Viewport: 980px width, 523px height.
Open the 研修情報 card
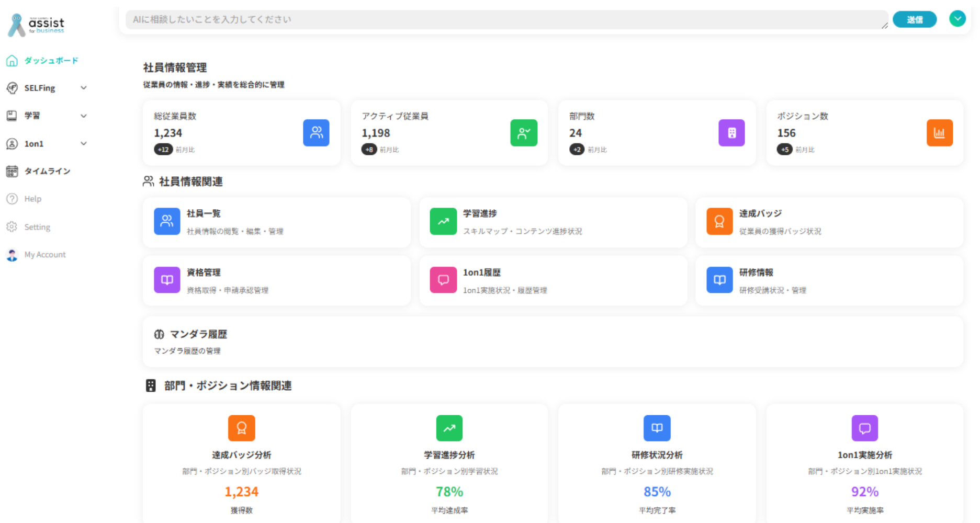[829, 281]
